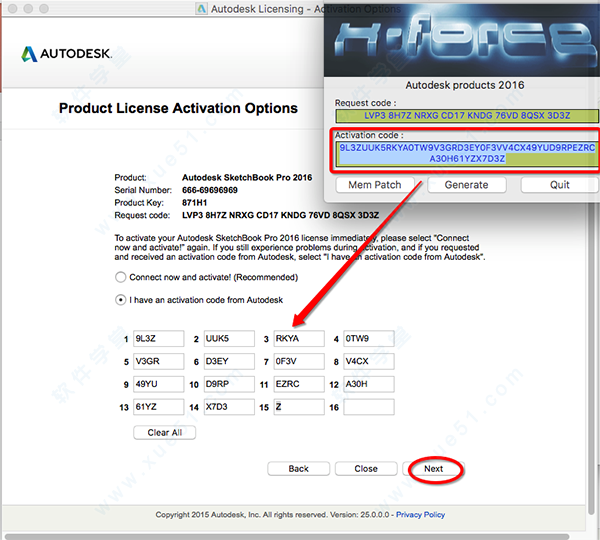Screen dimensions: 600x540
Task: Click the Product License Activation Options heading
Action: click(x=178, y=108)
